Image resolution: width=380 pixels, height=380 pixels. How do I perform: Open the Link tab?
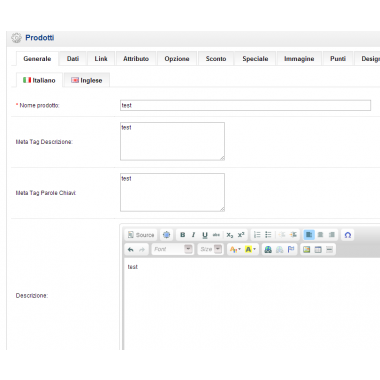[x=101, y=59]
